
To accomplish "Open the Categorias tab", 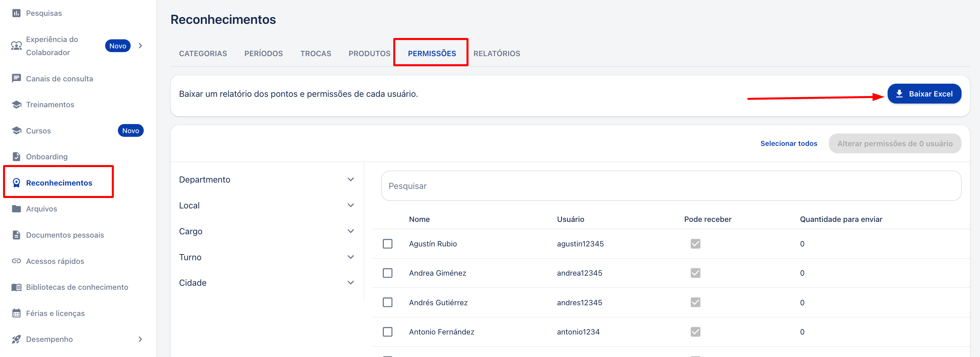I will [x=203, y=54].
